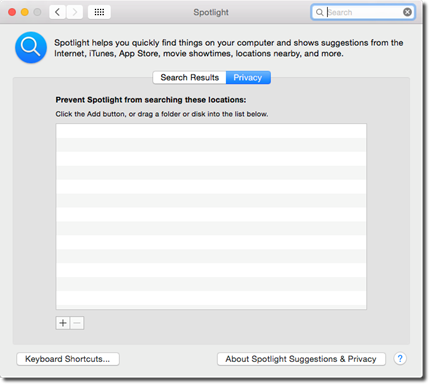The image size is (429, 384).
Task: Select the Privacy tab
Action: (x=248, y=78)
